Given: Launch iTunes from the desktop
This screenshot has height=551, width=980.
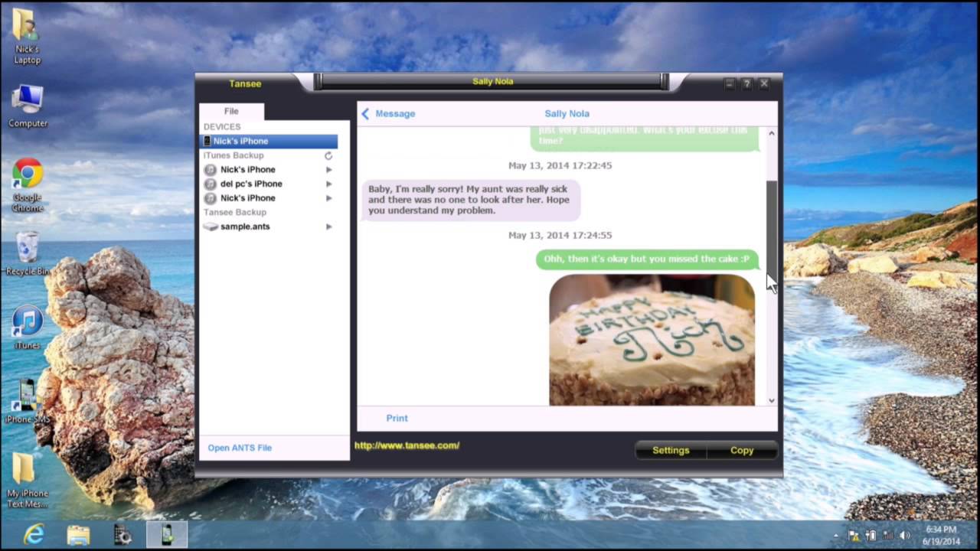Looking at the screenshot, I should click(x=28, y=328).
